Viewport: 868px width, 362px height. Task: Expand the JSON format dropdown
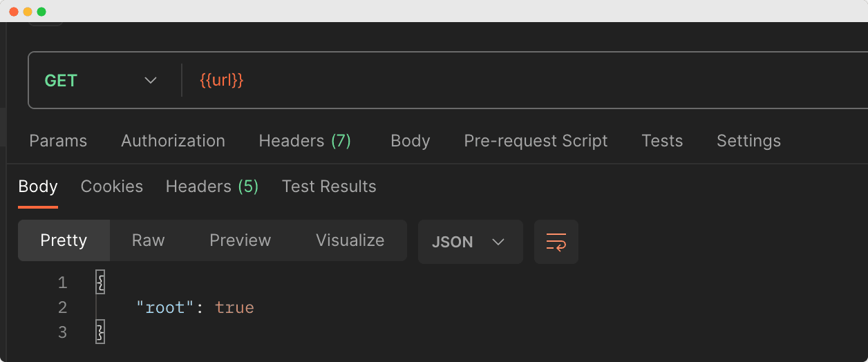[x=470, y=242]
